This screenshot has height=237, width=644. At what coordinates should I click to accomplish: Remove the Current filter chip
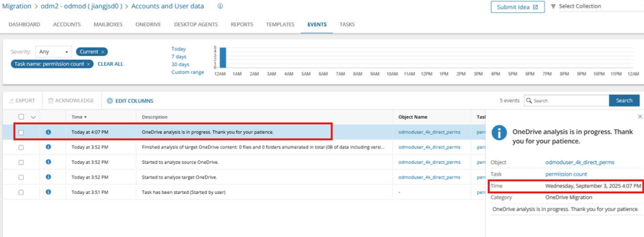pos(104,52)
